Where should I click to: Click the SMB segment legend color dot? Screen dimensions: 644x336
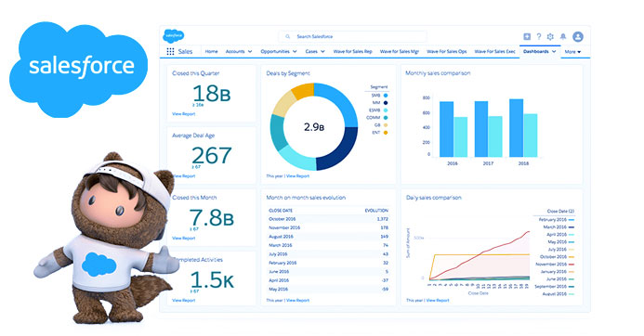point(386,96)
